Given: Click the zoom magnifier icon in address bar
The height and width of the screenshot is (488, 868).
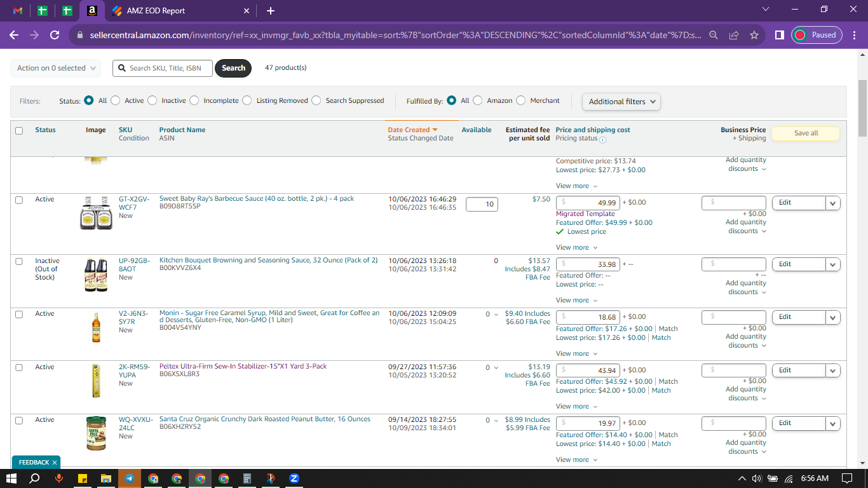Looking at the screenshot, I should (714, 36).
